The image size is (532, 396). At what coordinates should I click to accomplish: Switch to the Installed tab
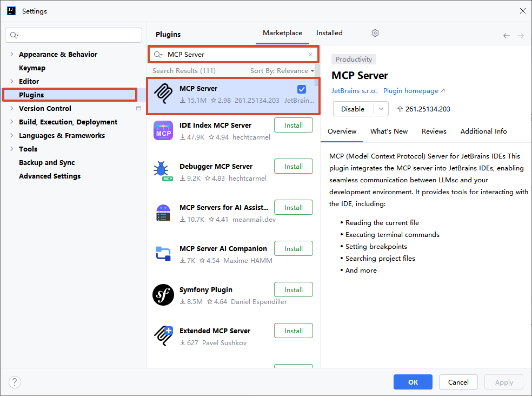pyautogui.click(x=329, y=33)
